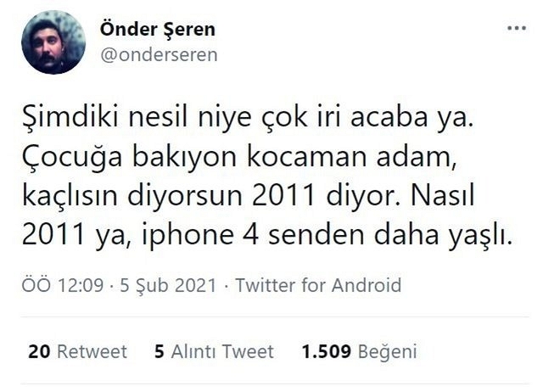Open the Twitter for Android source link

(318, 285)
